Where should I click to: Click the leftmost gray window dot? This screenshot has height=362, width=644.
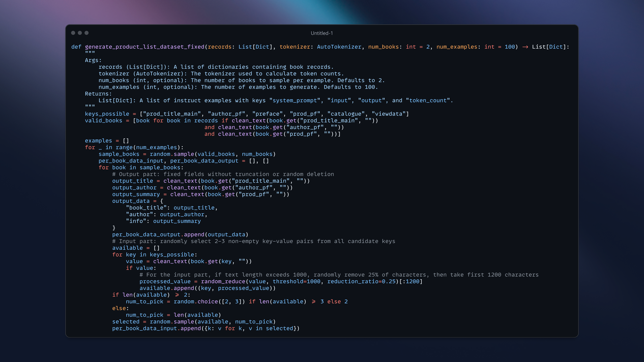pyautogui.click(x=73, y=33)
